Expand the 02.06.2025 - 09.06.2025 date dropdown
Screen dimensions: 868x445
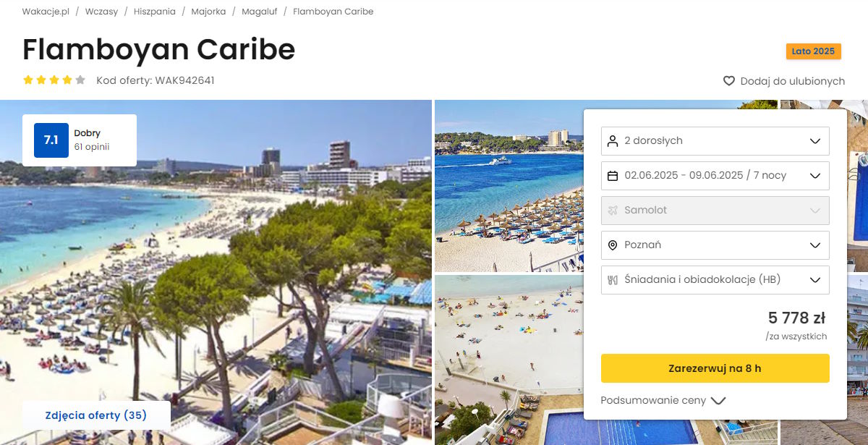pos(715,175)
